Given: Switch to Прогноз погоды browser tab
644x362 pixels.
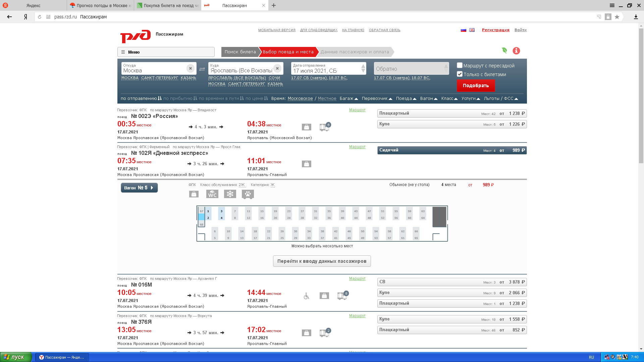Looking at the screenshot, I should click(x=101, y=5).
